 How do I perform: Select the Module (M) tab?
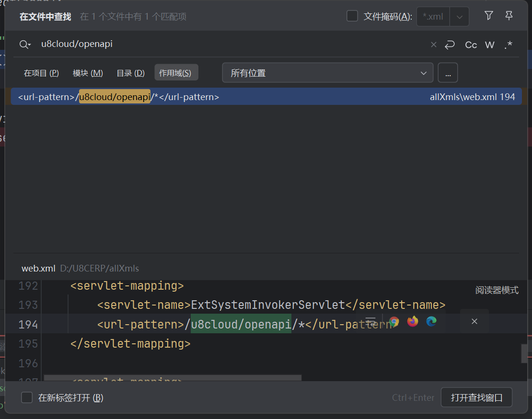pos(88,73)
